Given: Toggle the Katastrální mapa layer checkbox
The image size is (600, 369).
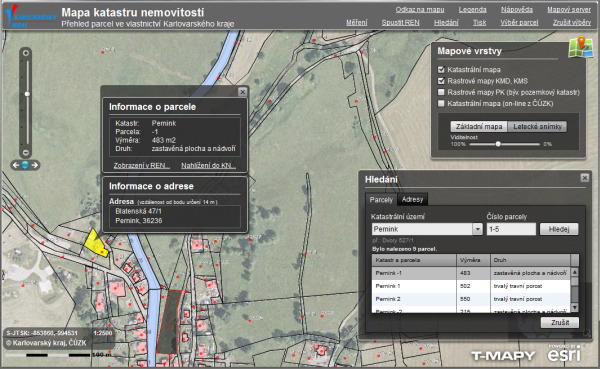Looking at the screenshot, I should 441,70.
